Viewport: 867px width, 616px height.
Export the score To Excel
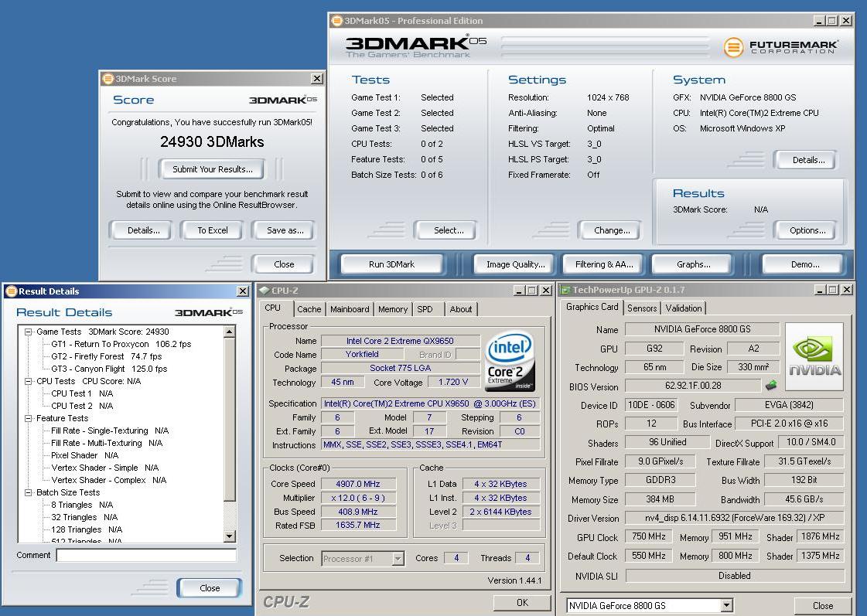(213, 230)
